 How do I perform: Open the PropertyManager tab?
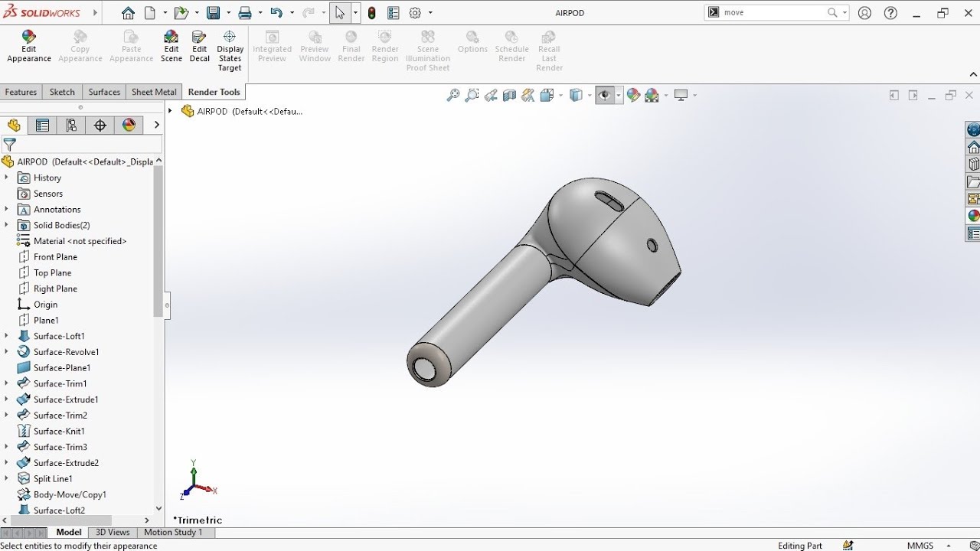[x=43, y=126]
